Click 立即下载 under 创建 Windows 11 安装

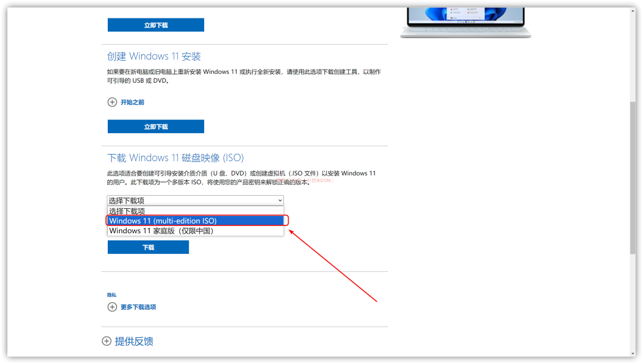pyautogui.click(x=156, y=127)
